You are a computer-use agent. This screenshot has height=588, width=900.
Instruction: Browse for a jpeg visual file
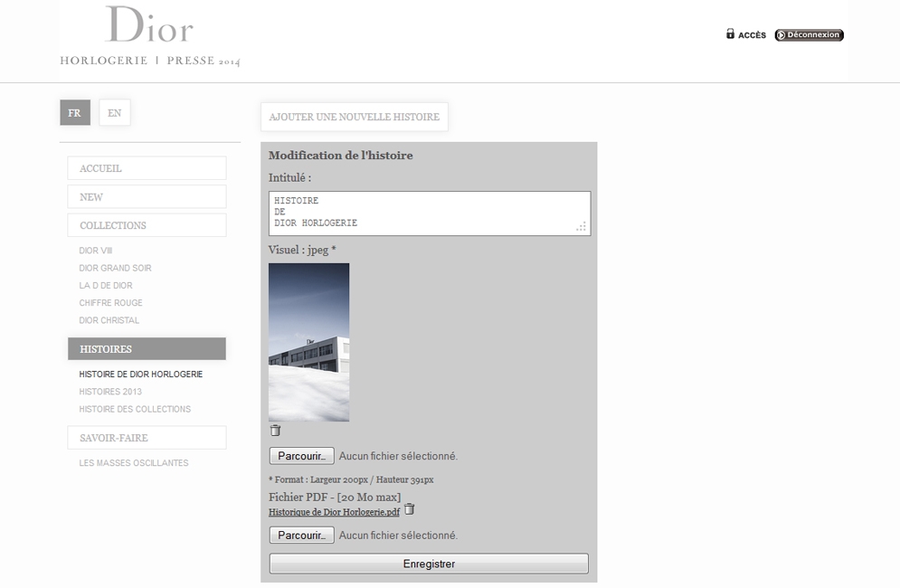point(302,456)
